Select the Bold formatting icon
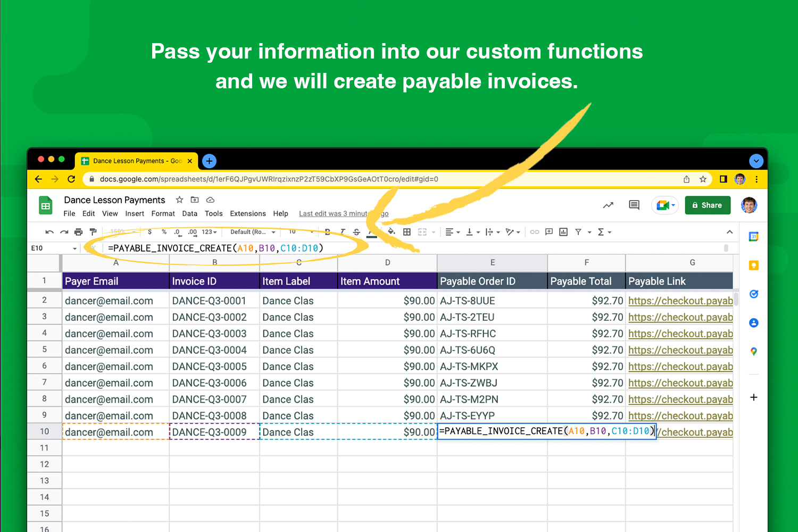Screen dimensions: 798x532 [327, 232]
